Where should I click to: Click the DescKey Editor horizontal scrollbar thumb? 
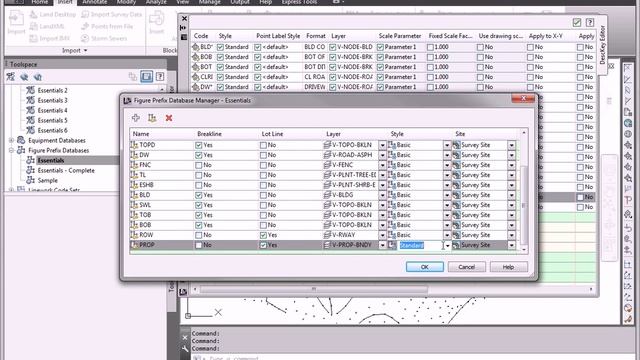point(313,289)
